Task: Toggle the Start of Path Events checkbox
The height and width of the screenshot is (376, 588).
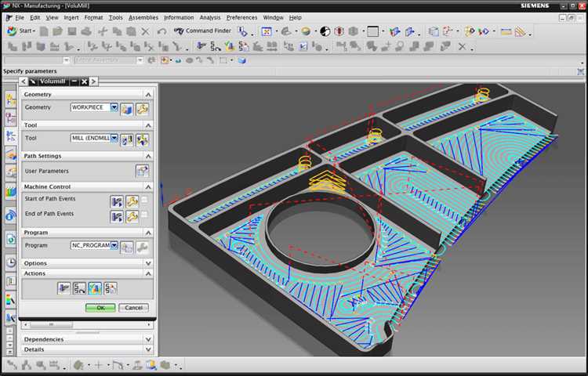Action: [144, 201]
